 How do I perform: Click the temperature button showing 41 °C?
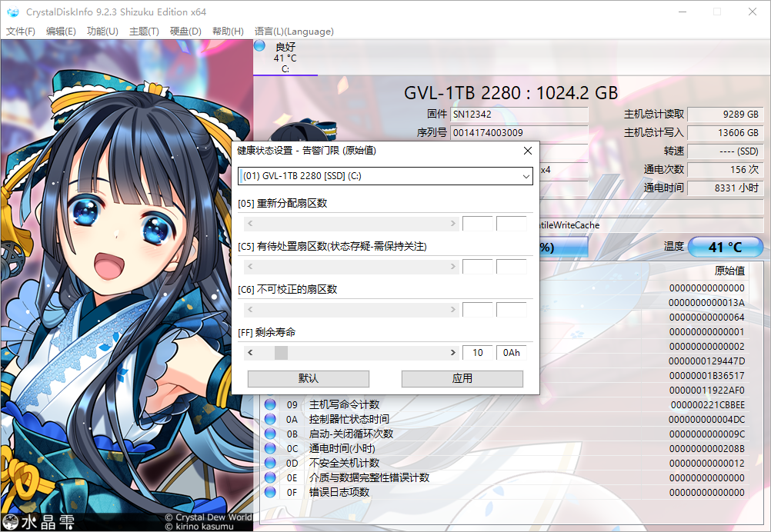(726, 247)
